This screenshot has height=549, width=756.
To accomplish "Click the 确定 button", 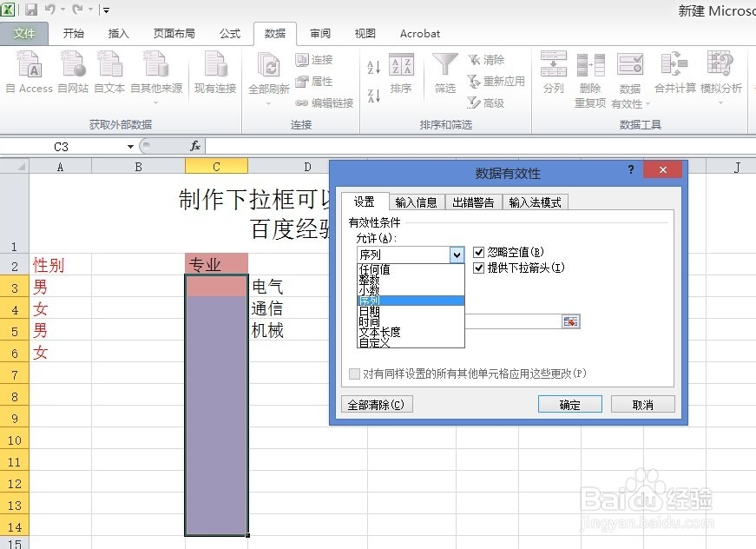I will [569, 404].
